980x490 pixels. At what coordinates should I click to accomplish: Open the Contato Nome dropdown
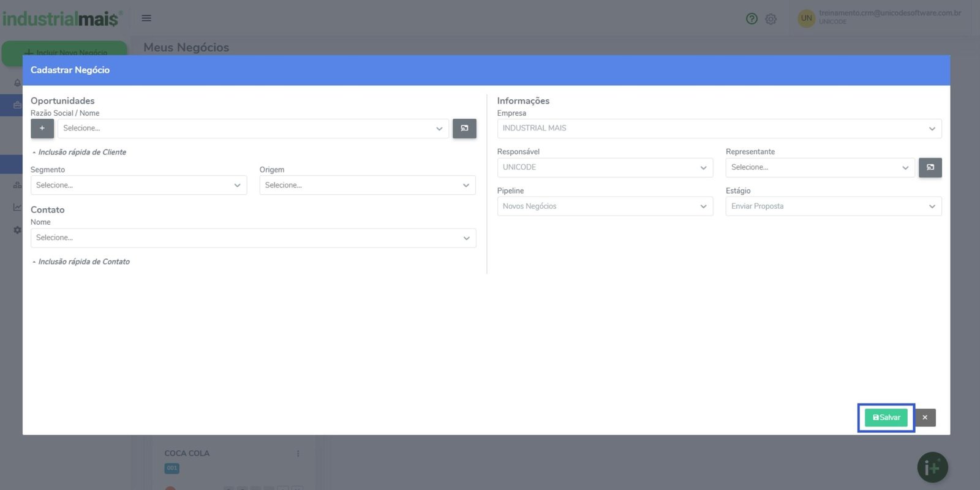pos(253,238)
